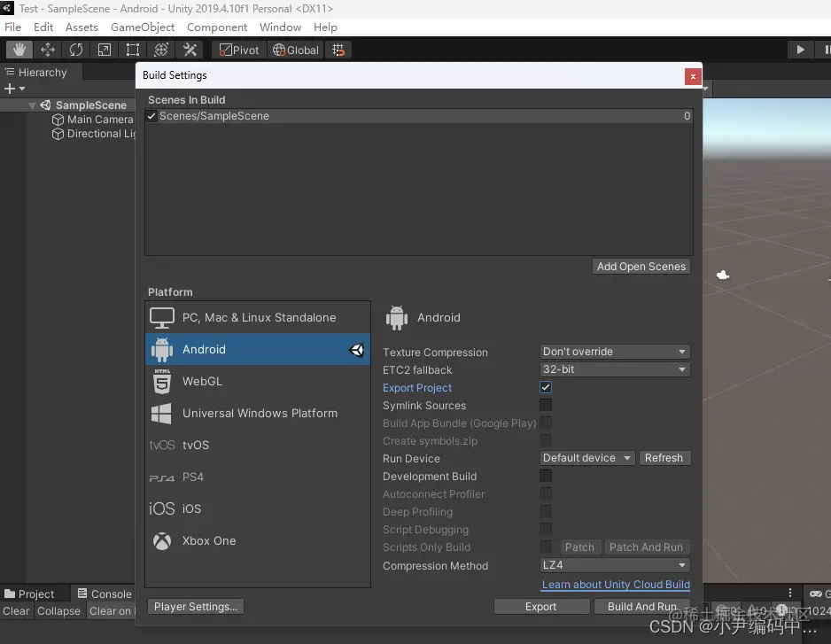831x644 pixels.
Task: Toggle Console Collapse button
Action: (x=58, y=611)
